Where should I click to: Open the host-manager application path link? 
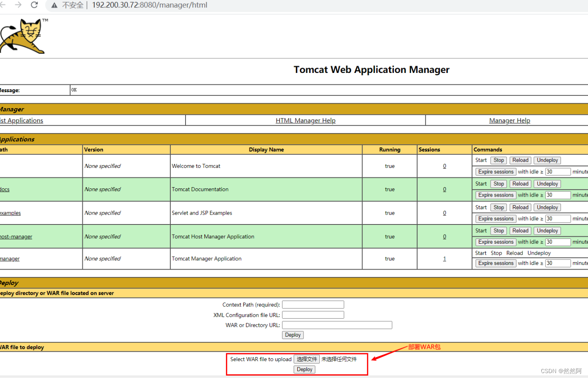point(16,237)
